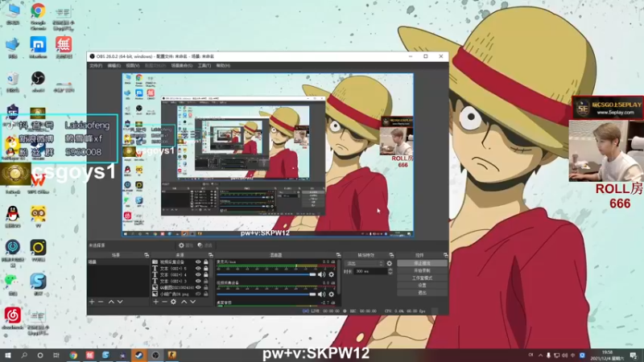This screenshot has height=362, width=644.
Task: Mute 麦克风/Aux speaker icon in mixer
Action: coord(321,274)
